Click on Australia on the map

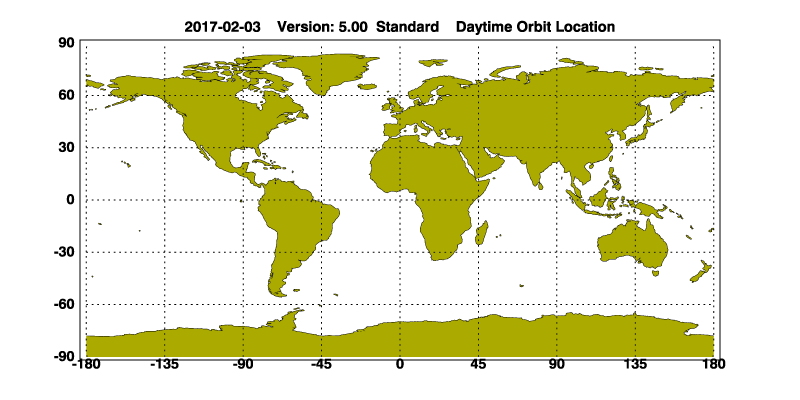click(632, 243)
